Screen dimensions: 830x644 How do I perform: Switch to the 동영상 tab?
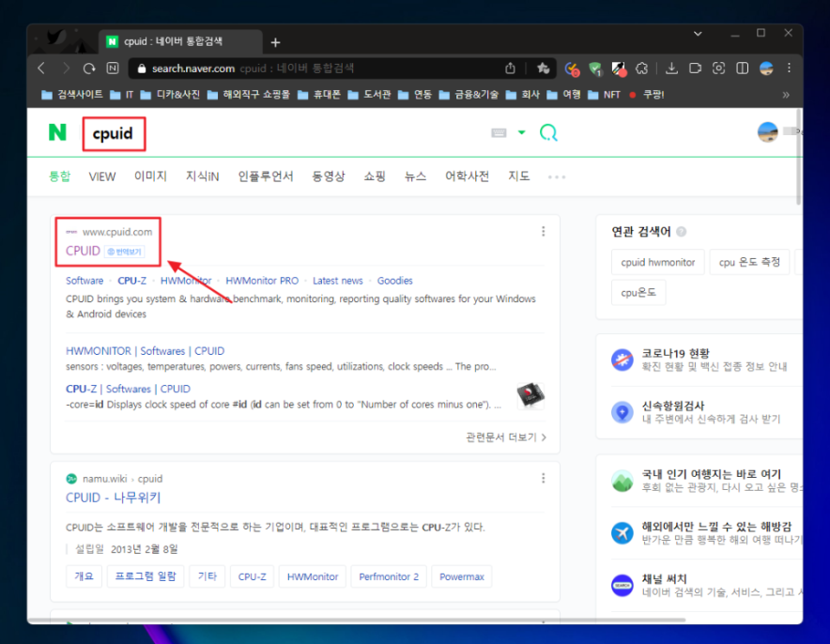[329, 176]
